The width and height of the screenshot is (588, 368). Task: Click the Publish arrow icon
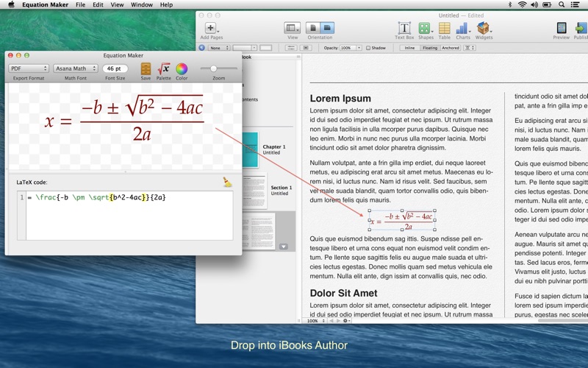click(x=581, y=28)
